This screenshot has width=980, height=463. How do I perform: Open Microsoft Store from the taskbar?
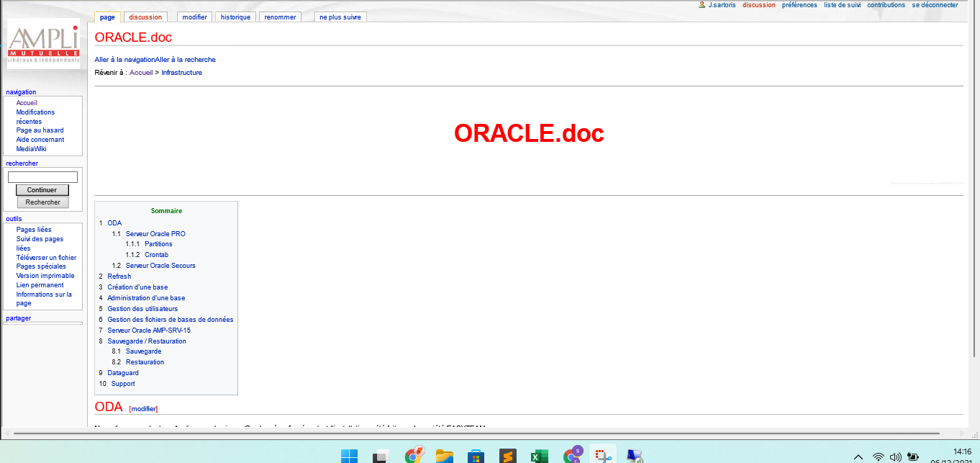coord(474,454)
